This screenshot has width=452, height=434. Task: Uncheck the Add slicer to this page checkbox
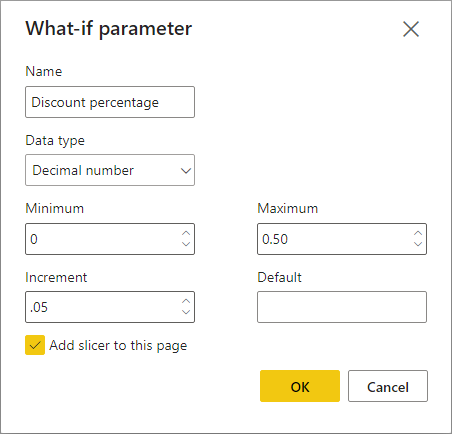pos(35,345)
